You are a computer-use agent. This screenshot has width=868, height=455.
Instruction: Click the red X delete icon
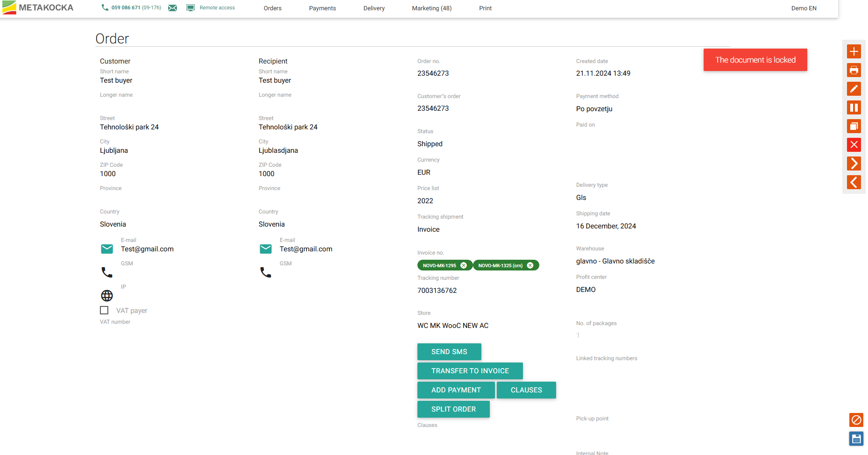tap(854, 145)
